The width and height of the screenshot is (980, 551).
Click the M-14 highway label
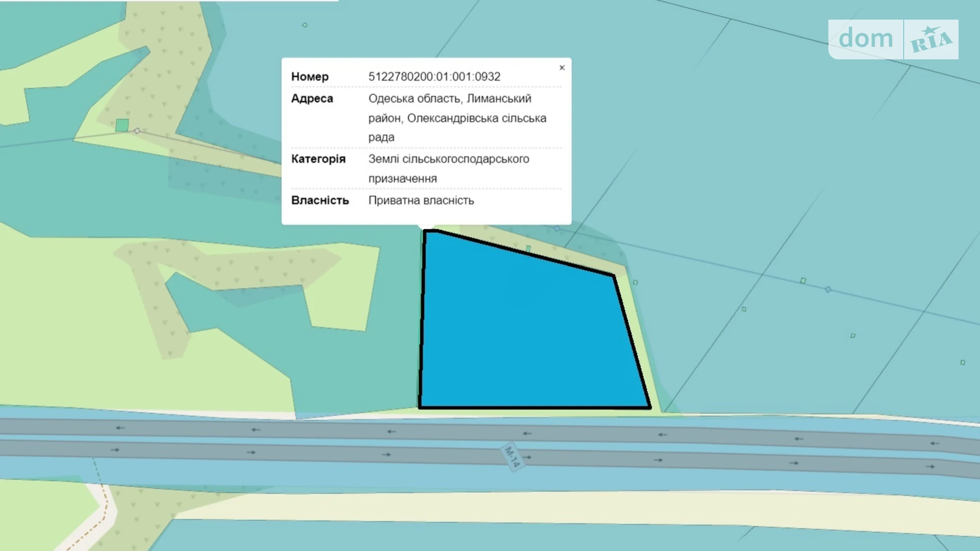[x=512, y=456]
